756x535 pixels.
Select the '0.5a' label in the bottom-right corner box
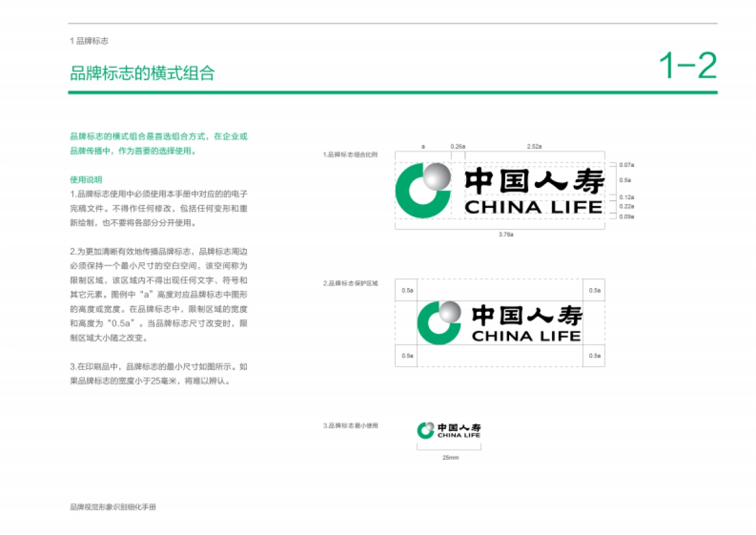593,355
